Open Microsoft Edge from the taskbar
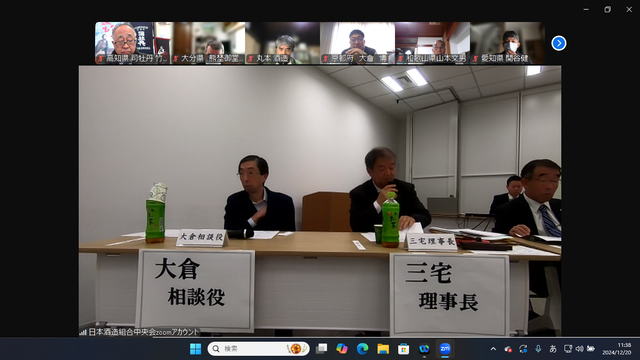Screen dimensions: 640x360 pyautogui.click(x=362, y=349)
